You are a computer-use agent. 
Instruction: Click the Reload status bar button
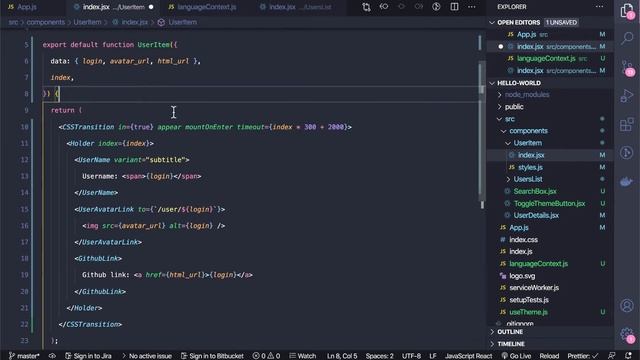(549, 356)
